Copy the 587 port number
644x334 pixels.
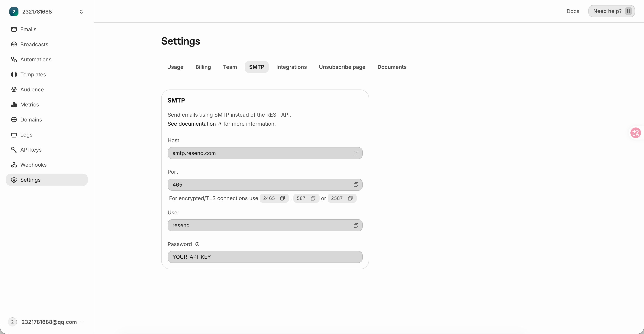pyautogui.click(x=313, y=198)
